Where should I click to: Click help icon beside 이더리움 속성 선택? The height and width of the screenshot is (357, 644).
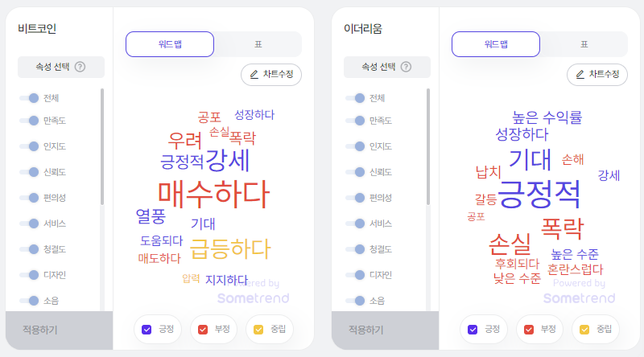[406, 67]
